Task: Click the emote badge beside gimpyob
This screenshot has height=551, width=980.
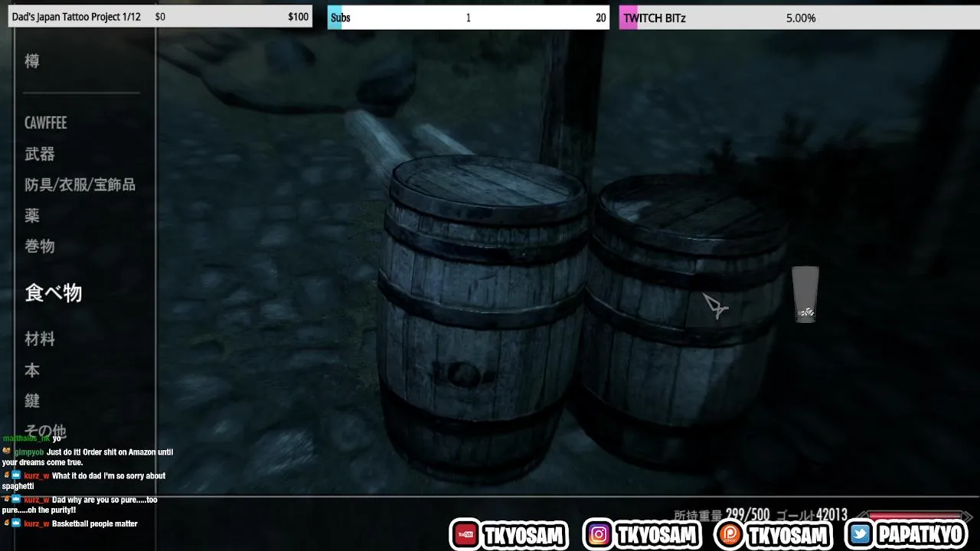Action: (x=6, y=452)
